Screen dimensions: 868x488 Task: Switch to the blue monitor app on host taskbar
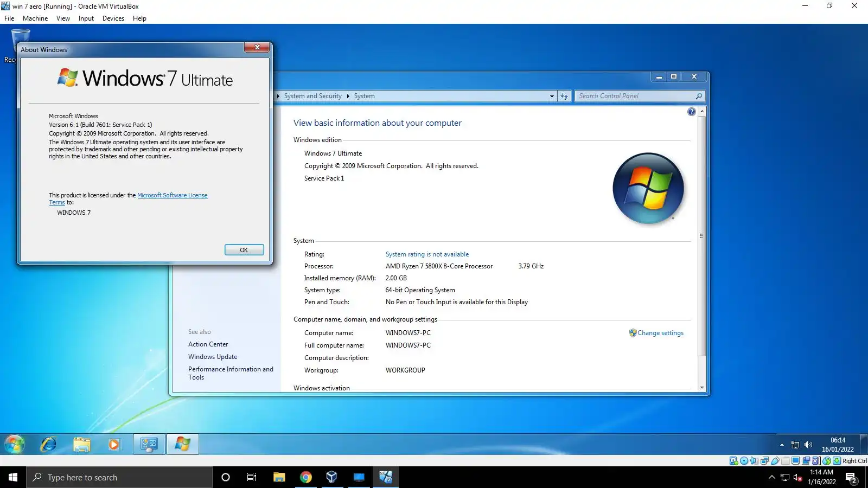359,477
